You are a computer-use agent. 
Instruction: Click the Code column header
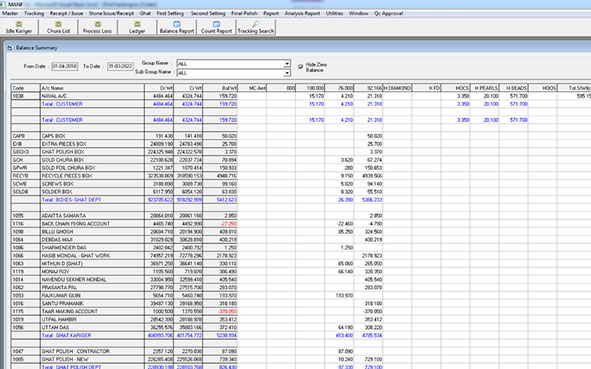pyautogui.click(x=26, y=88)
